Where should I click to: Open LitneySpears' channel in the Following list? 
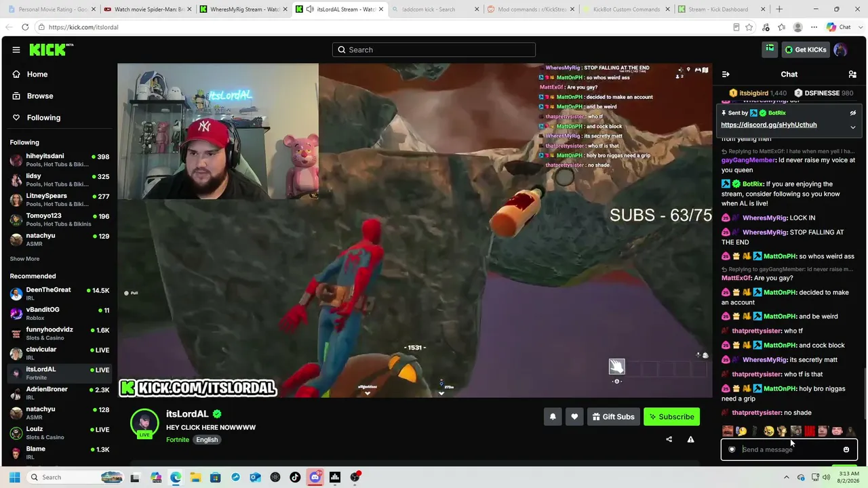click(x=58, y=199)
